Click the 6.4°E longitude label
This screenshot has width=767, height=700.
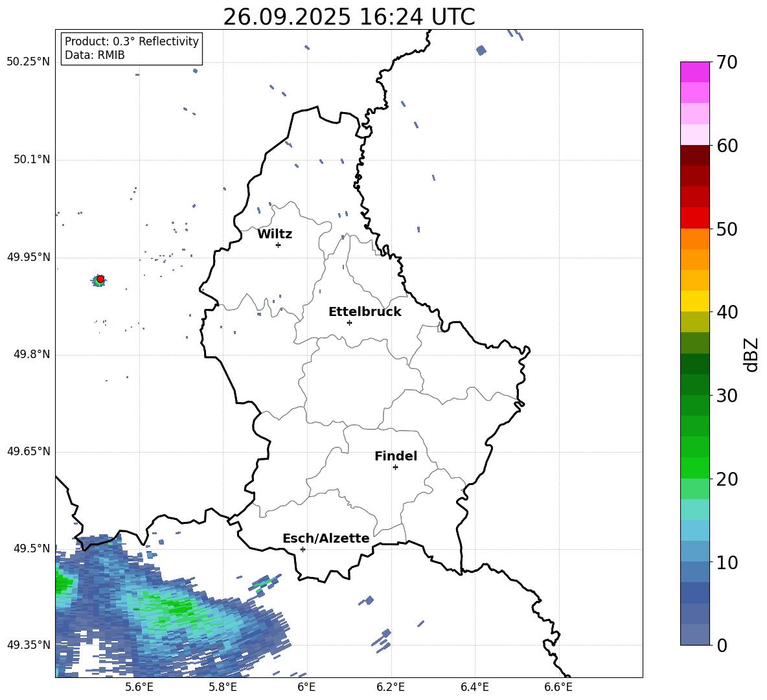tap(474, 688)
